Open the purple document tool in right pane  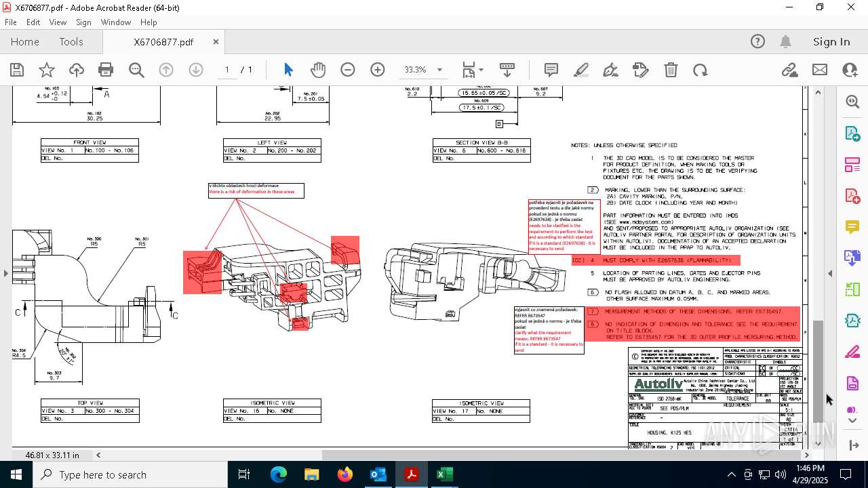tap(852, 383)
